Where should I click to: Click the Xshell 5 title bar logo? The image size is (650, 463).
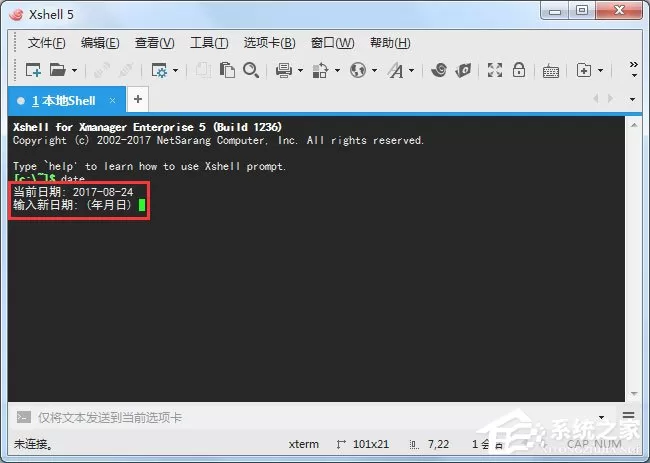(17, 15)
